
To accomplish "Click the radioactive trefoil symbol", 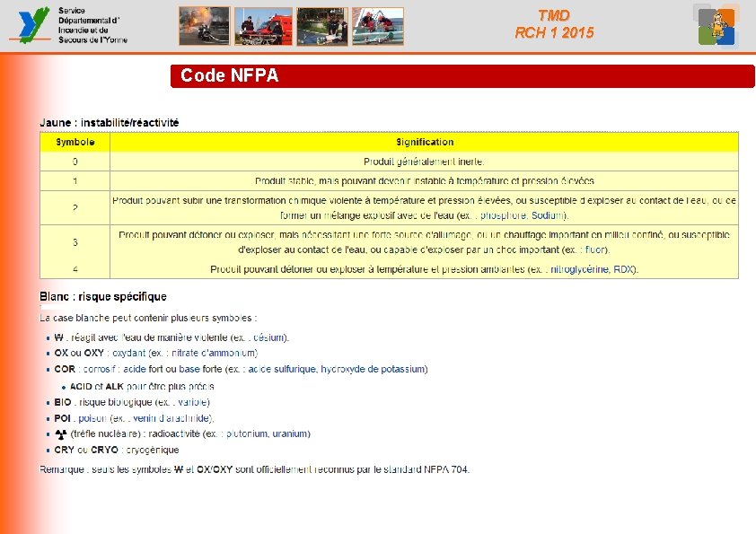I will click(x=61, y=434).
